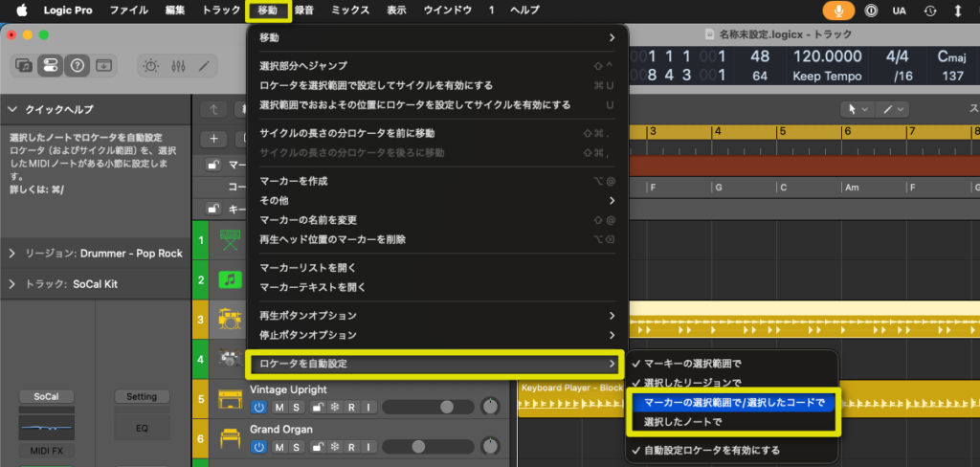
Task: Collapse the クイックヘルプ section
Action: point(13,109)
